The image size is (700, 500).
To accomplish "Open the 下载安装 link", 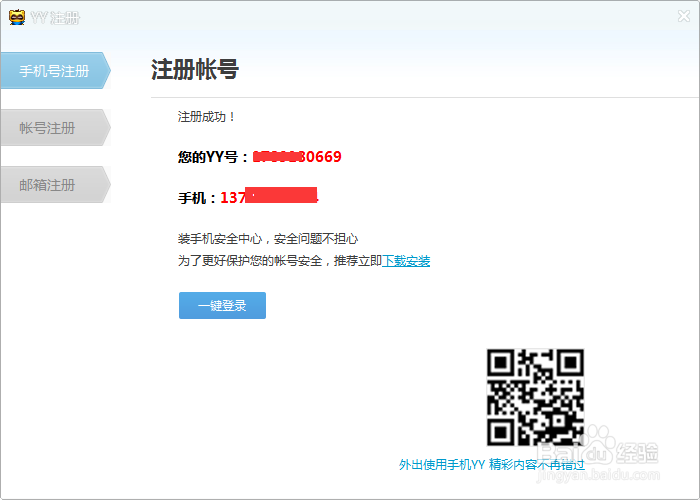I will pos(406,261).
